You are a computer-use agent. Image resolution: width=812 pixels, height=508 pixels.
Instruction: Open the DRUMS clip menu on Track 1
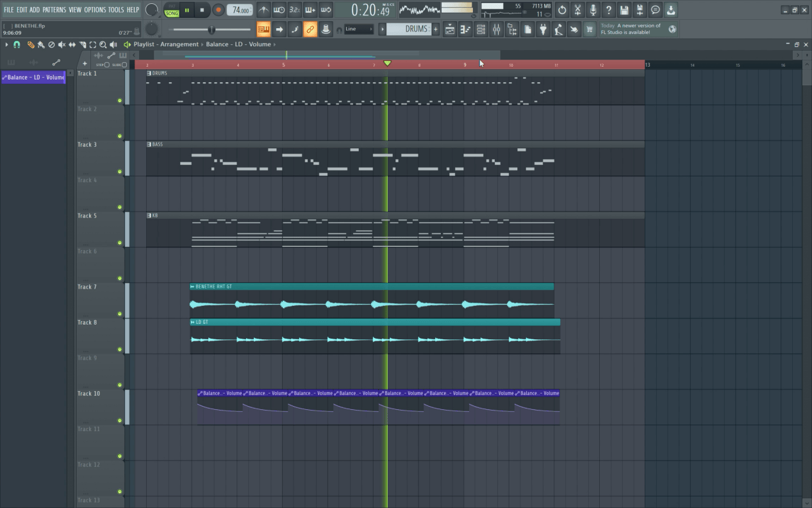tap(149, 73)
